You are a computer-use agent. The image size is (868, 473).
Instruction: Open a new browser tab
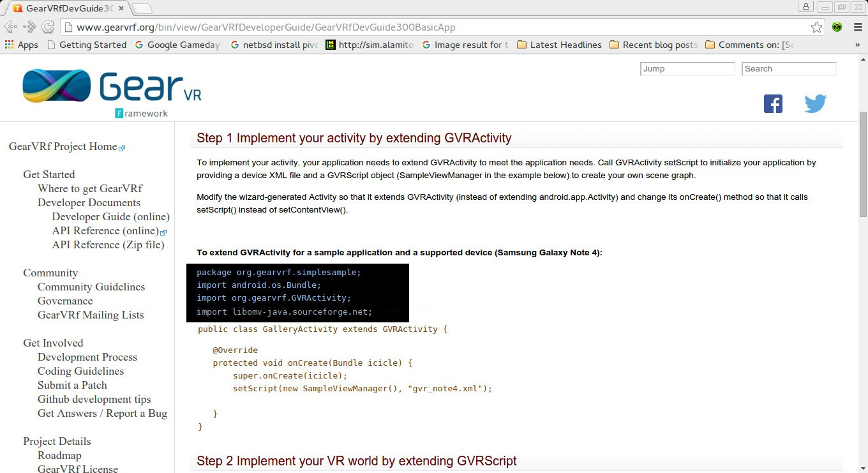[142, 8]
